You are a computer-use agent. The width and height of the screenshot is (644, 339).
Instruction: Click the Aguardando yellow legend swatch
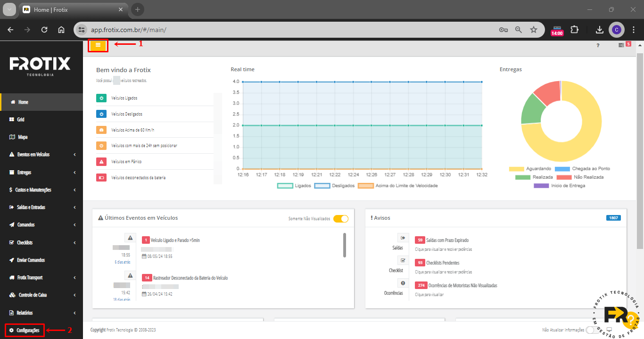[517, 169]
